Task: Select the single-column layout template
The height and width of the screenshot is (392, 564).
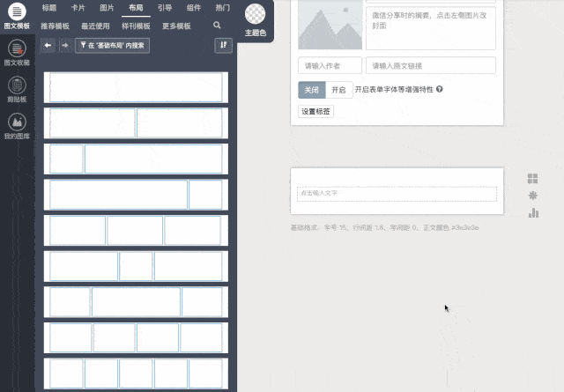Action: click(x=136, y=87)
